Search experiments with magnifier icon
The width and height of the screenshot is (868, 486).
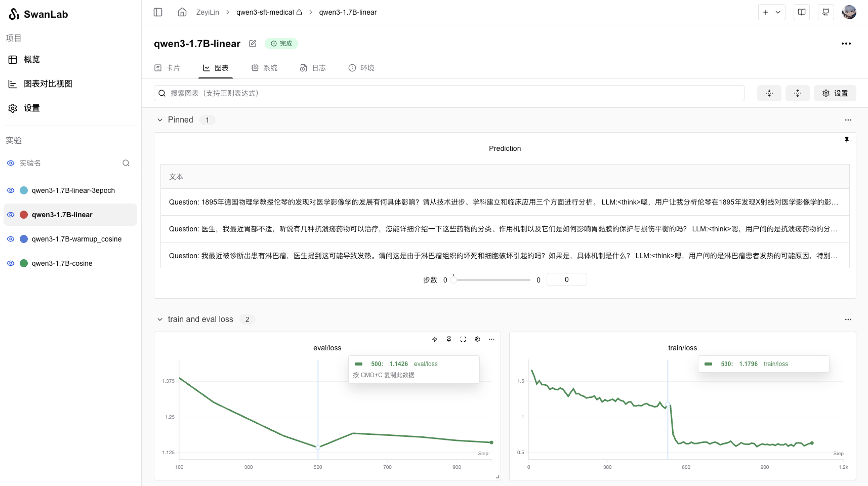click(126, 163)
